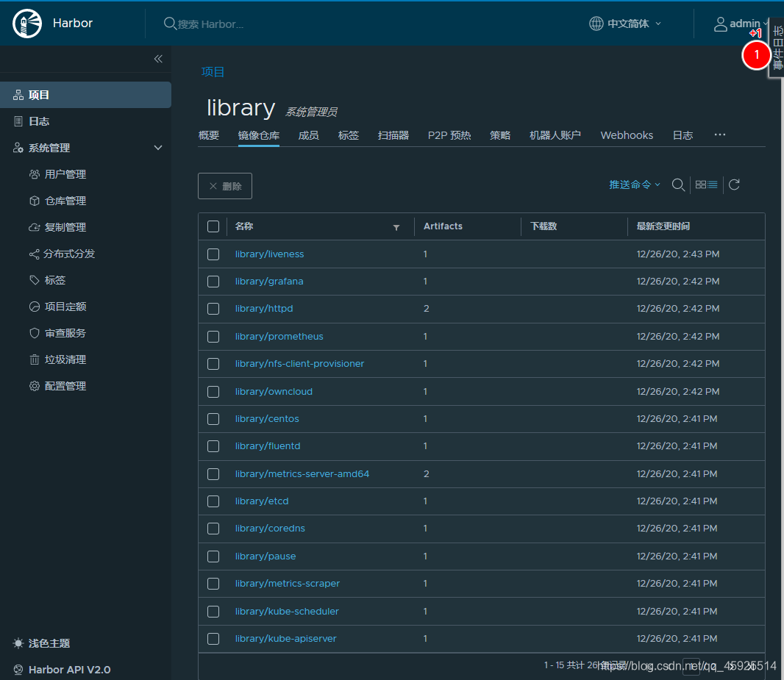
Task: Open the more tabs ellipsis
Action: tap(719, 135)
